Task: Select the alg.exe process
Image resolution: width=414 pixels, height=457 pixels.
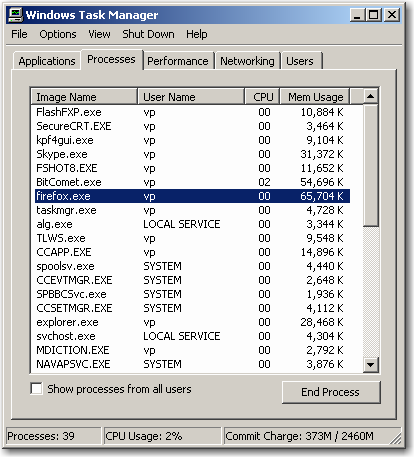Action: [x=192, y=224]
